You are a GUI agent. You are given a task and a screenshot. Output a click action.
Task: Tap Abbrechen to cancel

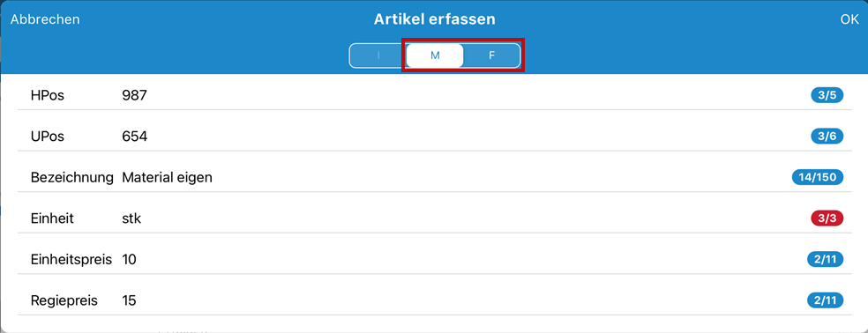(x=45, y=19)
